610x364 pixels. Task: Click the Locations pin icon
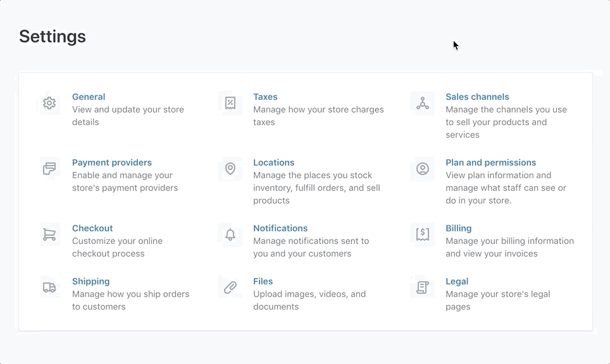[230, 169]
